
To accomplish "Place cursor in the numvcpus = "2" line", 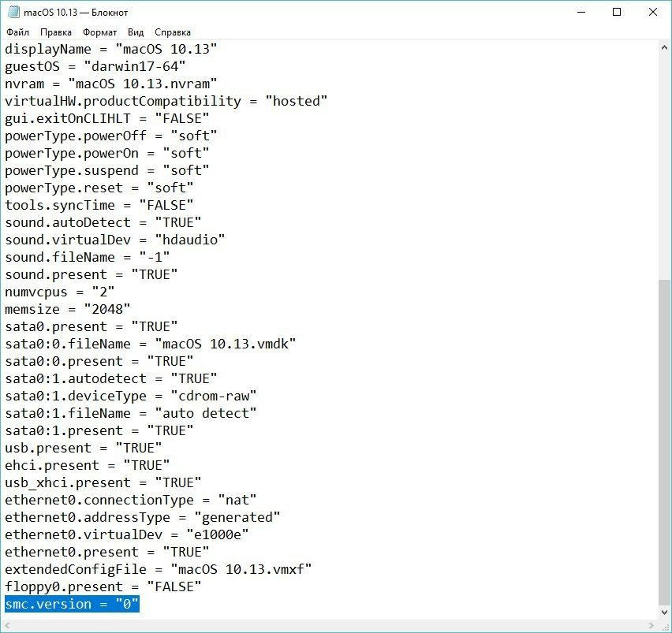I will coord(59,292).
